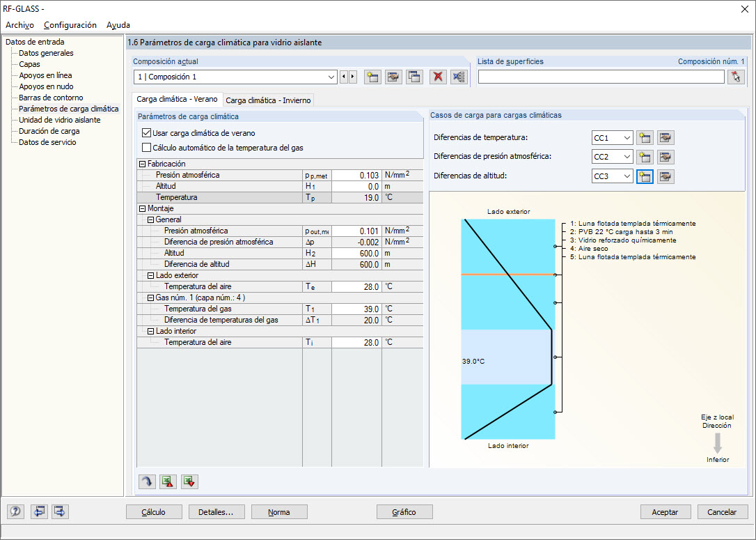
Task: Collapse the General subgroup
Action: pyautogui.click(x=150, y=219)
